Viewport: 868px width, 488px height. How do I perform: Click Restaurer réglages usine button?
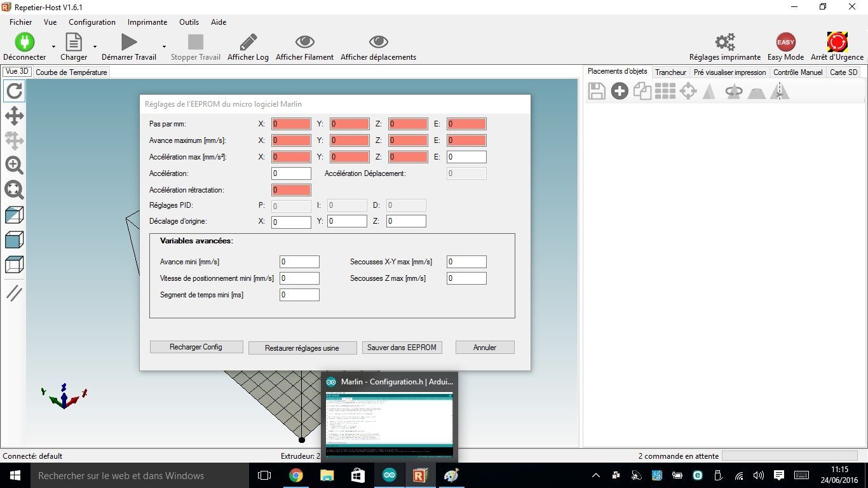coord(302,348)
